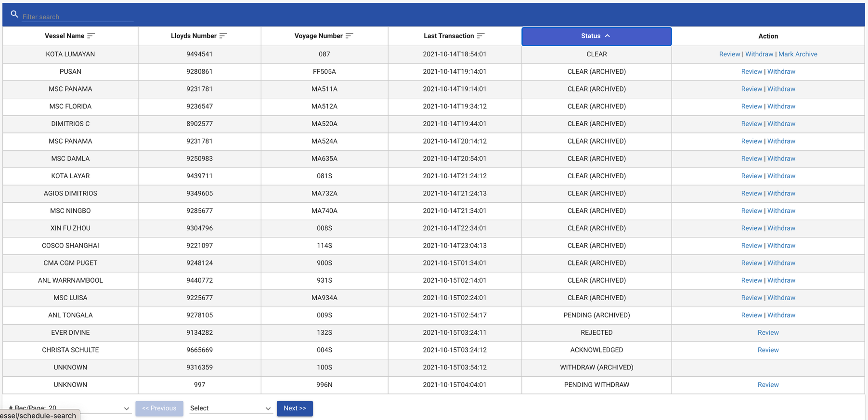Click the Vessel Name sort icon
Viewport: 868px width, 420px height.
point(91,36)
